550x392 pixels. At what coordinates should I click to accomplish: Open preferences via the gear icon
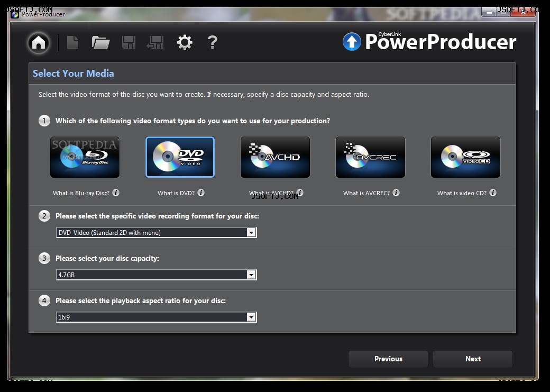point(185,42)
